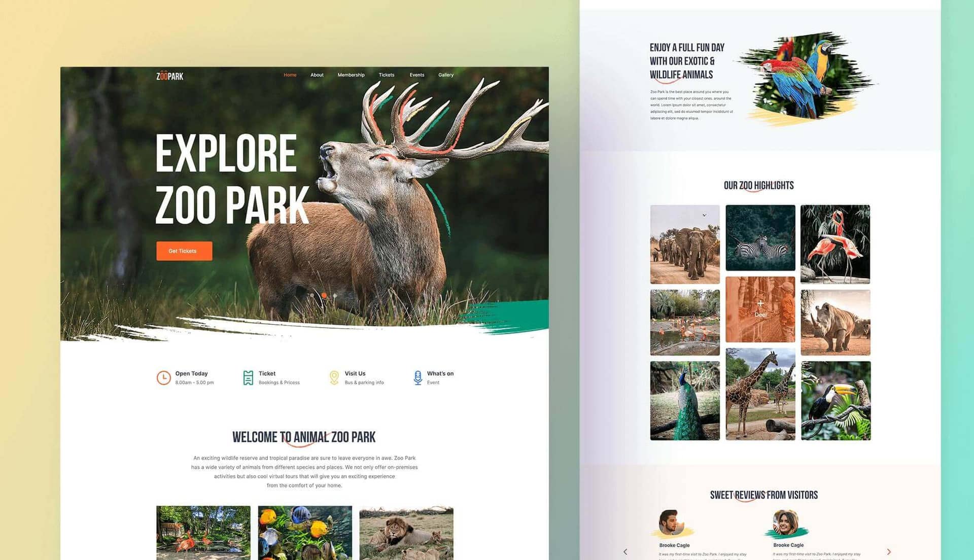This screenshot has width=974, height=560.
Task: Click the location pin icon beside Visit Us
Action: click(x=334, y=378)
